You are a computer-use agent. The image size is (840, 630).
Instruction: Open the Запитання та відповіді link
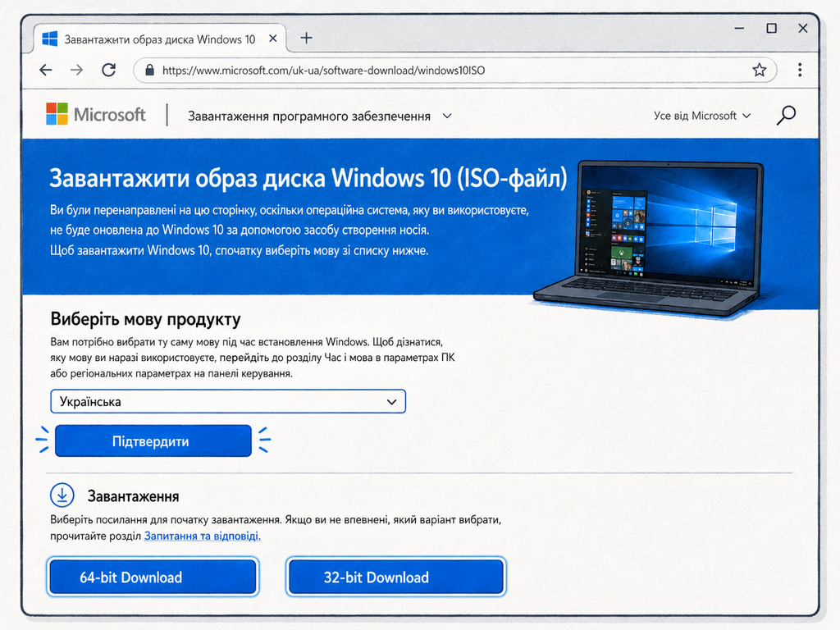point(203,536)
